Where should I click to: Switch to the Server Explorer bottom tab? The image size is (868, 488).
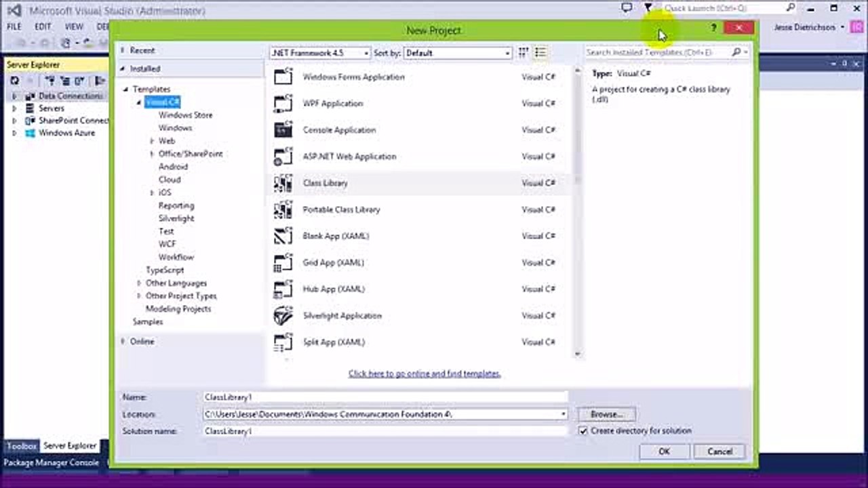[x=70, y=446]
